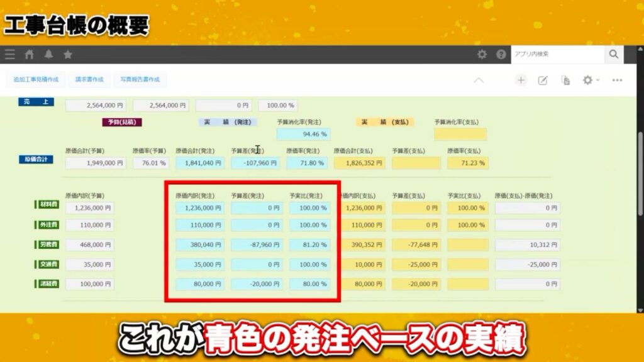644x362 pixels.
Task: Select the 売上 label
Action: click(x=36, y=102)
